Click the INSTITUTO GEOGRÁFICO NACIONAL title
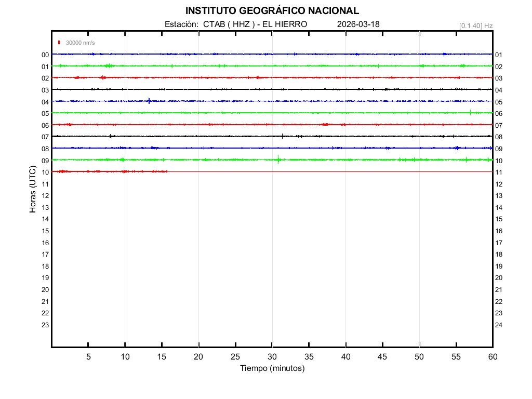The height and width of the screenshot is (399, 532). [272, 11]
